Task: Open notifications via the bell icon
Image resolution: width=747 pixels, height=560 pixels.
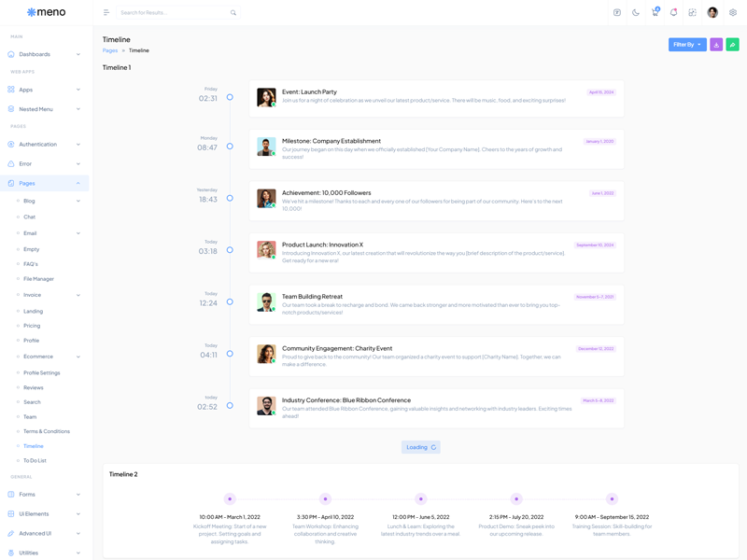Action: (673, 13)
